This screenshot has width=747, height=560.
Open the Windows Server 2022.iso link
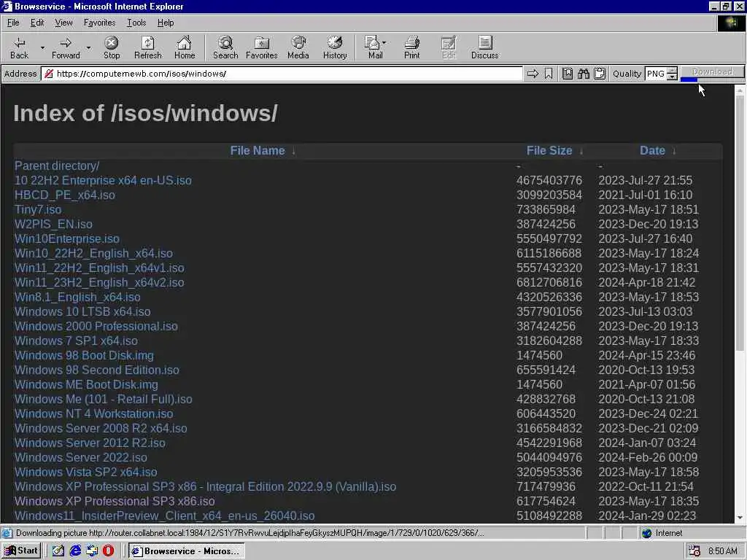(x=80, y=458)
